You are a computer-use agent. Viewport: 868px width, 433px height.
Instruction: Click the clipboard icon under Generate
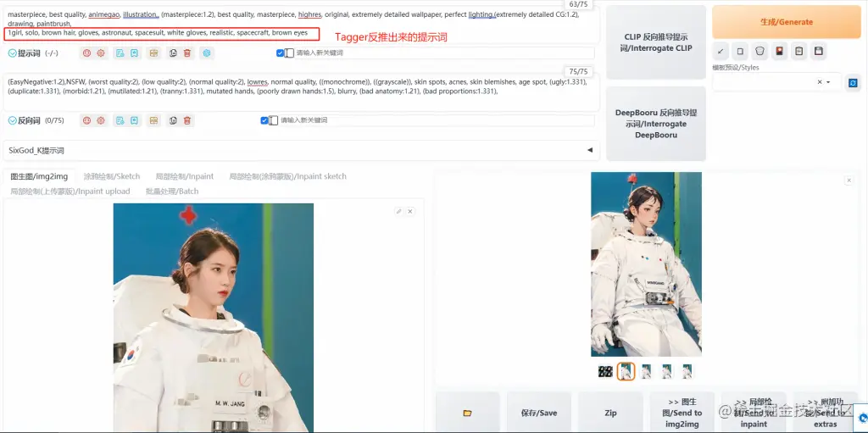click(x=798, y=52)
